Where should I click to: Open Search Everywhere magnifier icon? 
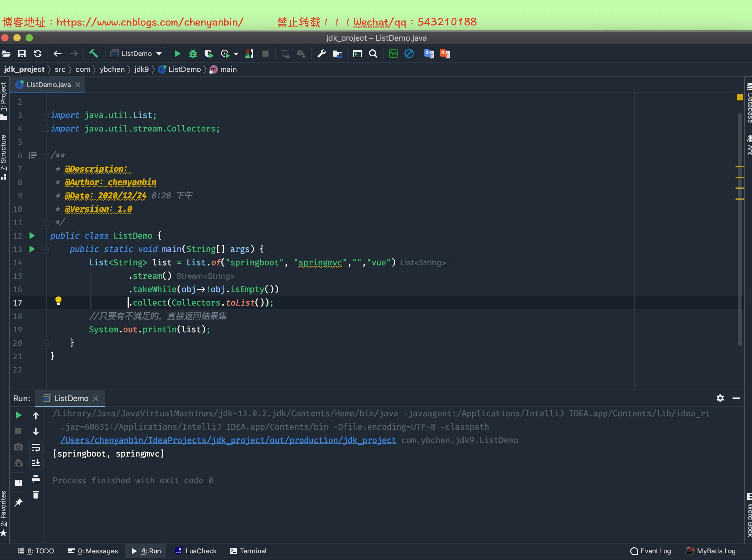(x=373, y=54)
